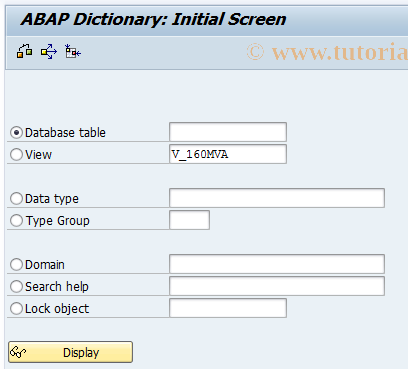Focus the Database table input field
This screenshot has height=369, width=408.
(x=228, y=132)
